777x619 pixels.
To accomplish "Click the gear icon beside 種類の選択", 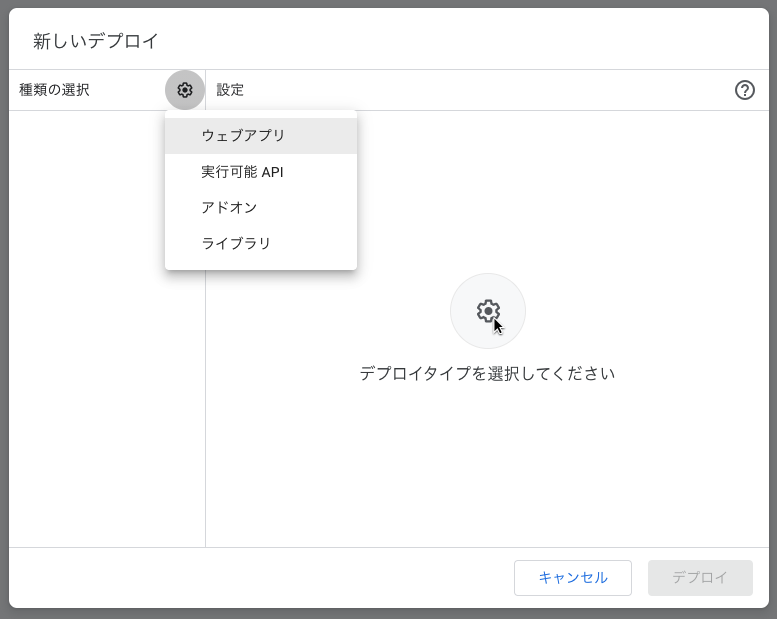I will pos(185,90).
